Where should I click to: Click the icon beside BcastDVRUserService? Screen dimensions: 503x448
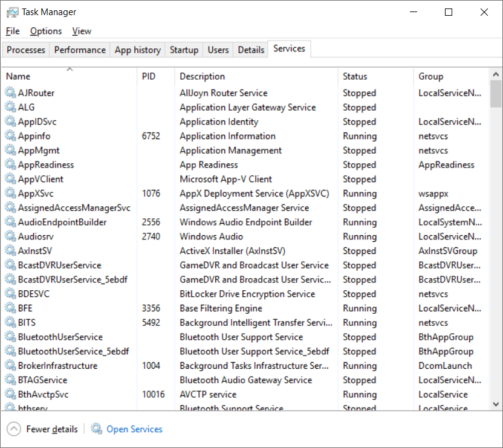10,265
